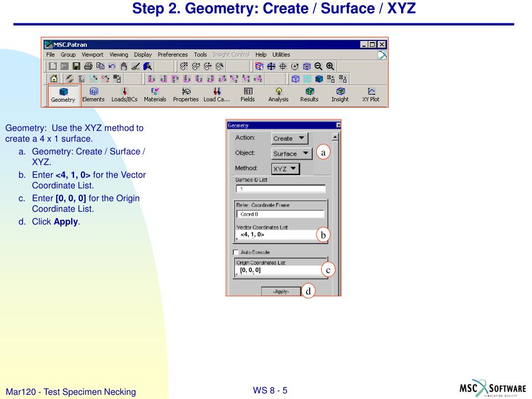Click the Refer. Coordinate Frame field

coord(280,214)
